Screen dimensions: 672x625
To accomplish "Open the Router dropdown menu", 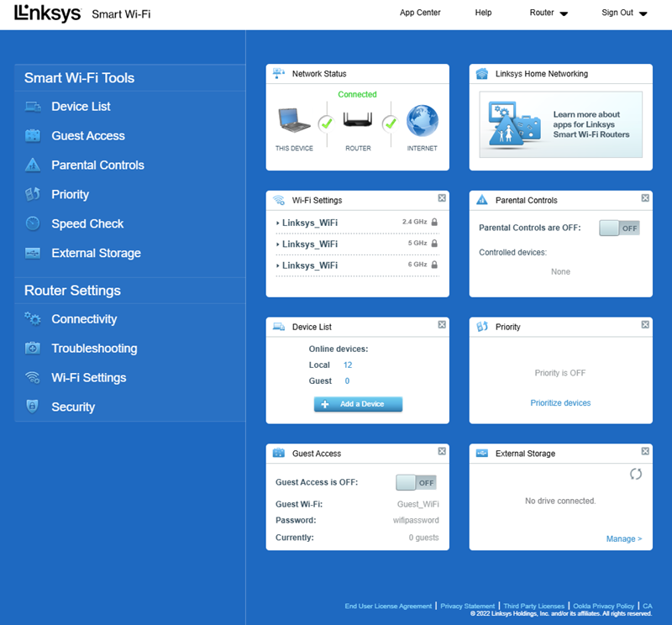I will coord(549,13).
